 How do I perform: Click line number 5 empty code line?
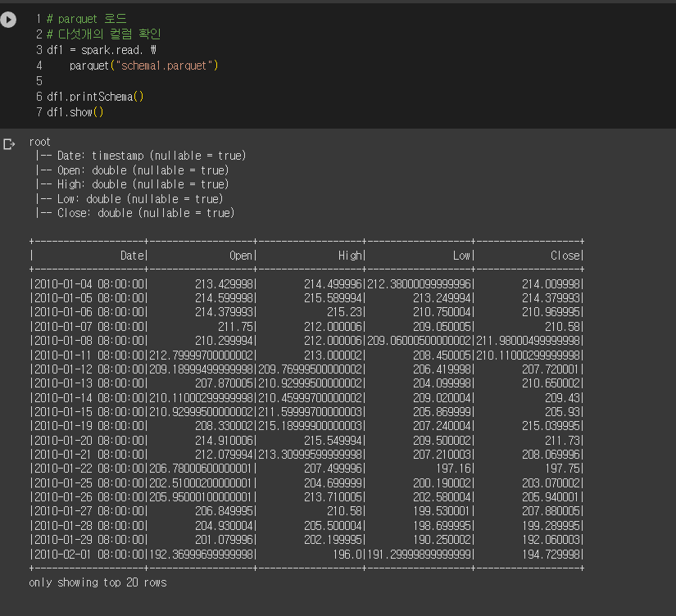[x=39, y=81]
